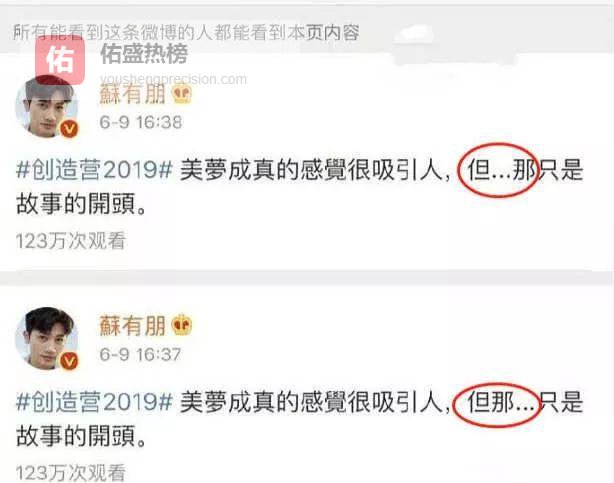Click the second post's 123万次观看 view count

tap(71, 472)
